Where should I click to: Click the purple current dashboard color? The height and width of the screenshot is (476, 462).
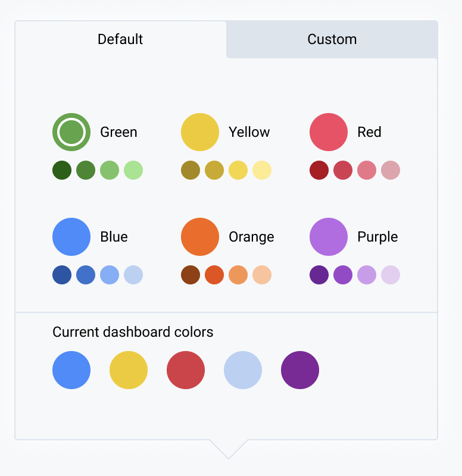point(300,370)
